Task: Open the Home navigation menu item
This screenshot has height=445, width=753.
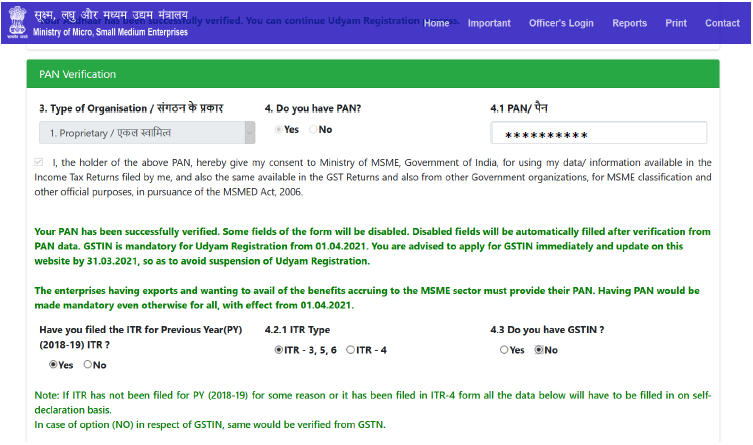Action: coord(436,23)
